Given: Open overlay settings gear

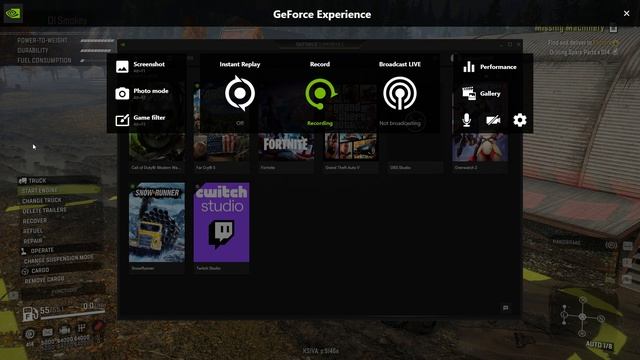Looking at the screenshot, I should click(520, 120).
